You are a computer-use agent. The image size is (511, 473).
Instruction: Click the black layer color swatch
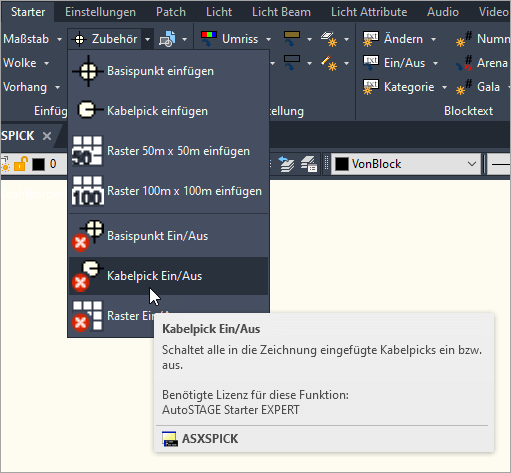[38, 164]
